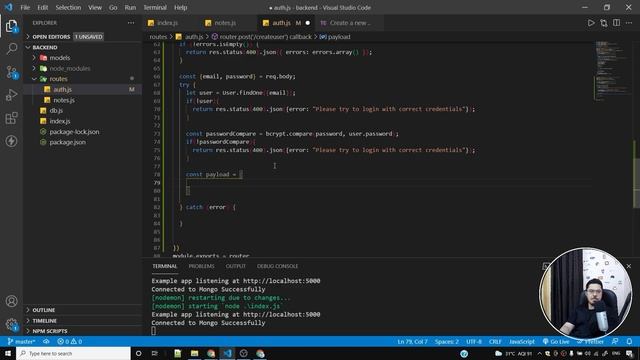The width and height of the screenshot is (640, 360).
Task: Open the Windows Start menu
Action: (x=8, y=353)
